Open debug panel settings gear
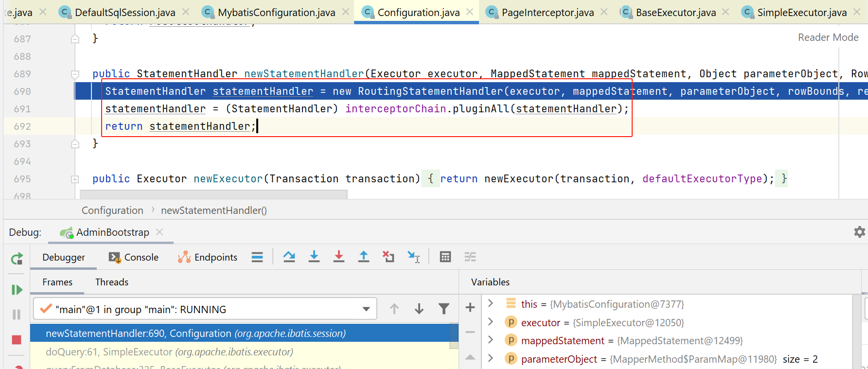 (859, 232)
